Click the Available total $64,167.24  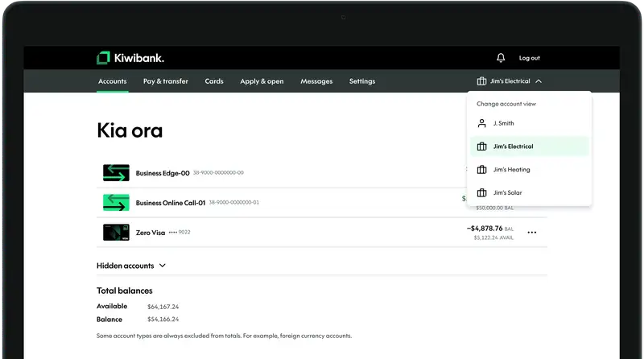[x=163, y=307]
